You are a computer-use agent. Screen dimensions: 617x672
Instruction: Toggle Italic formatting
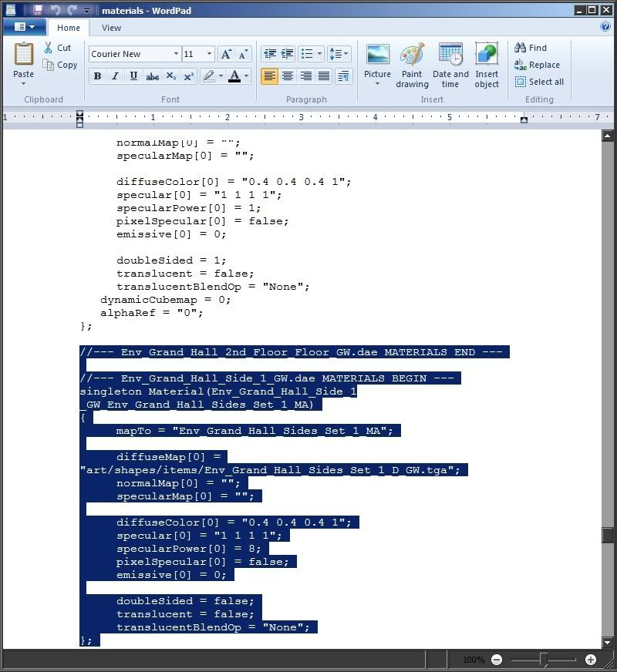(115, 76)
